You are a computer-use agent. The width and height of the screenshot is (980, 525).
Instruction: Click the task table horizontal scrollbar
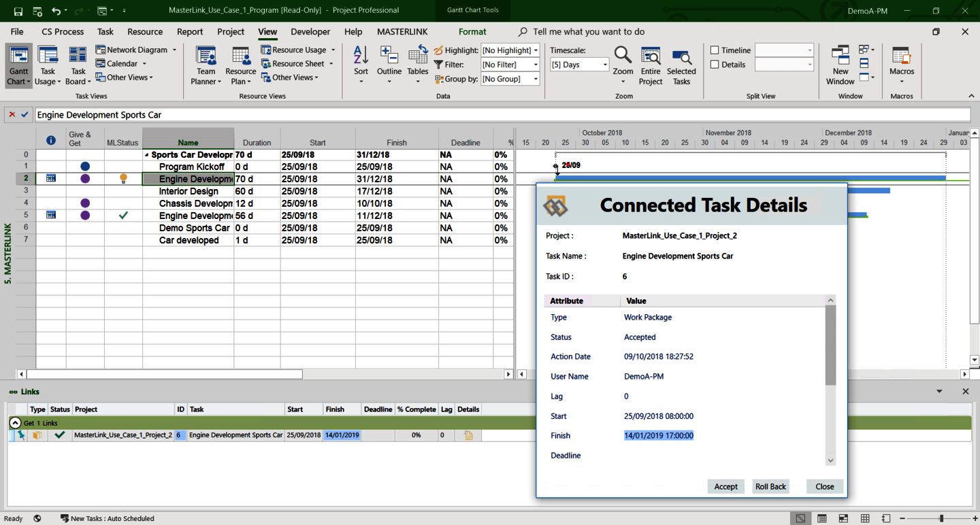(164, 374)
